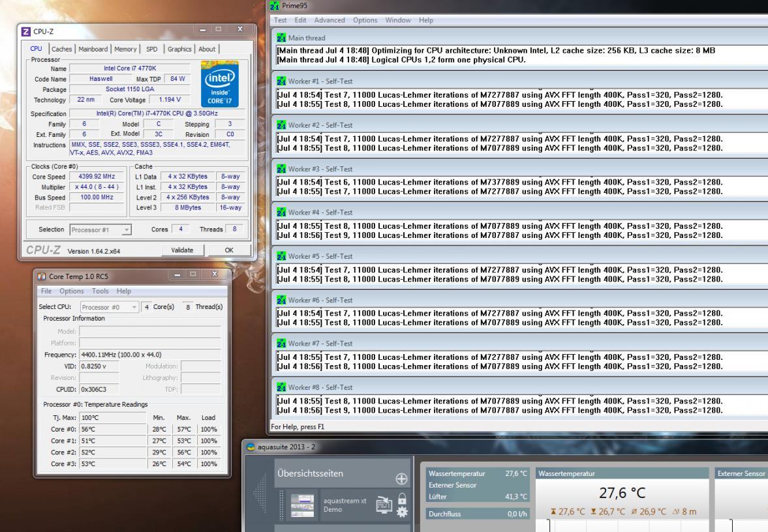Click the Prime95 title bar icon
The image size is (768, 532).
click(274, 6)
